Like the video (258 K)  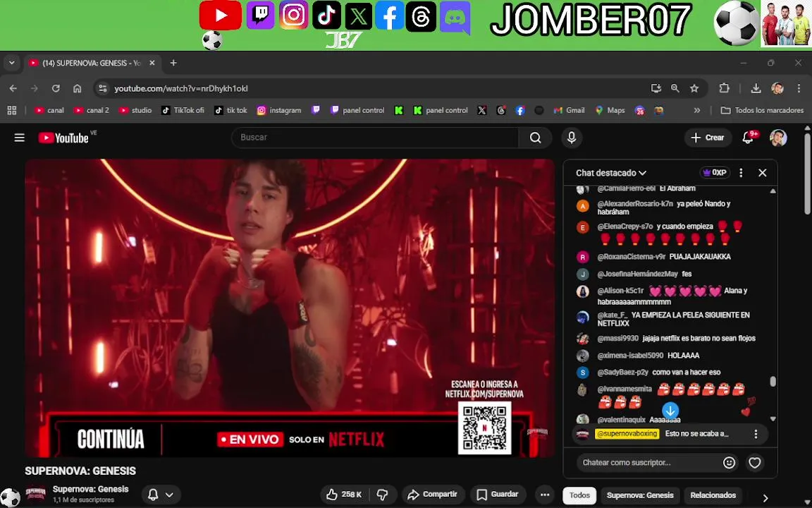click(344, 495)
